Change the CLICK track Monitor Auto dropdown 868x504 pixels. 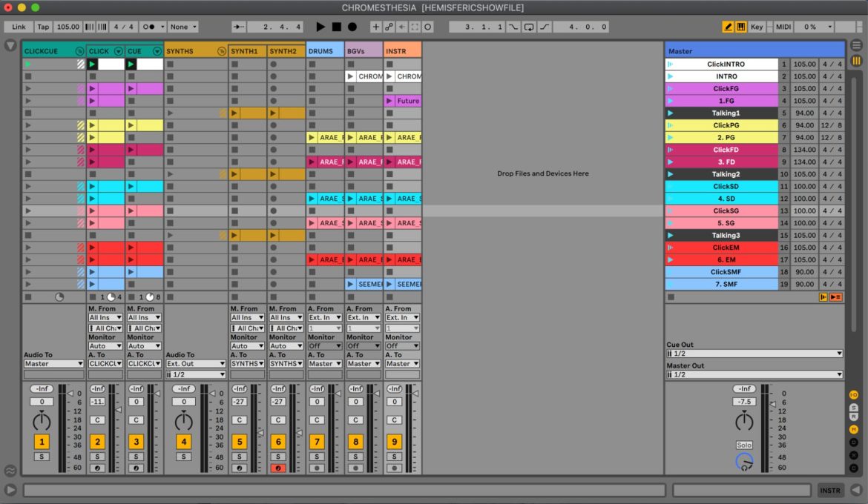coord(105,345)
